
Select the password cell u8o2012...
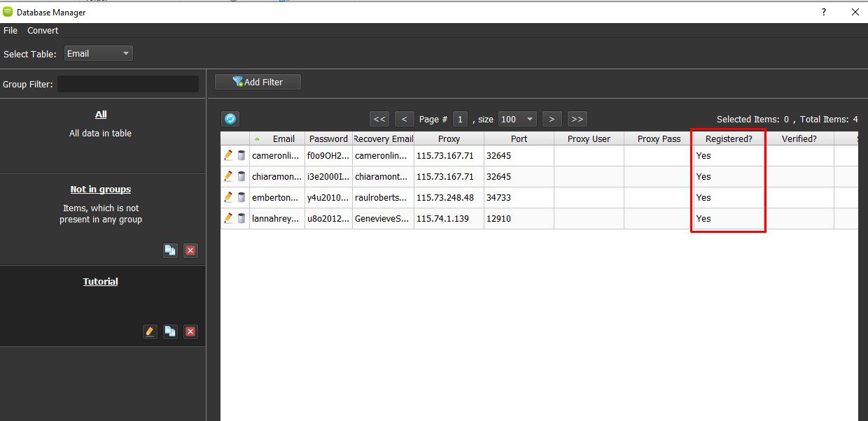329,218
